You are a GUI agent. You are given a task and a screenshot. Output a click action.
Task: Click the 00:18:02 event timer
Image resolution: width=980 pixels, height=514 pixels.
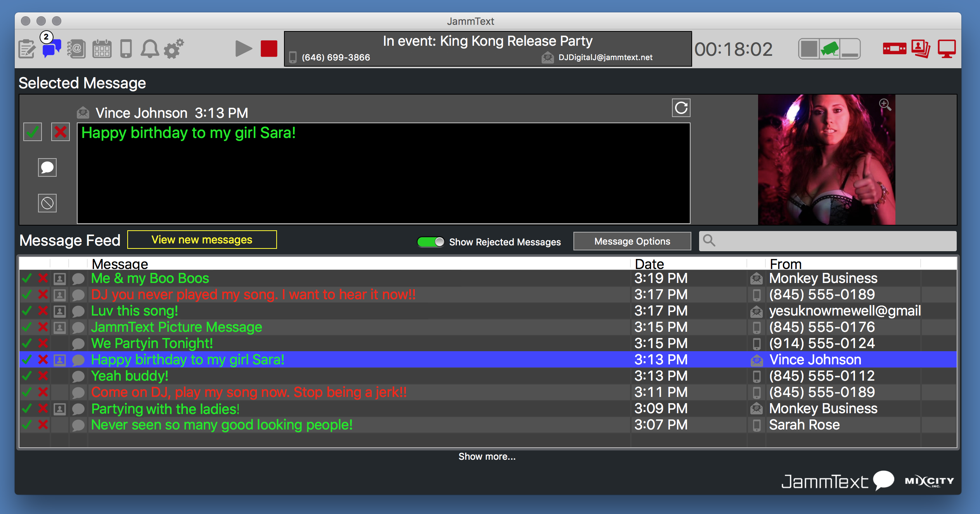(x=733, y=49)
